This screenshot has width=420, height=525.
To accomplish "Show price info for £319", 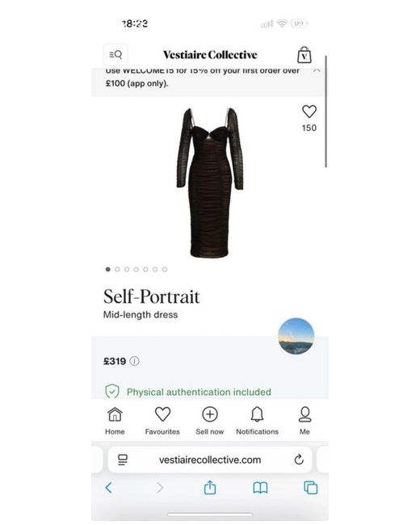I will point(135,361).
